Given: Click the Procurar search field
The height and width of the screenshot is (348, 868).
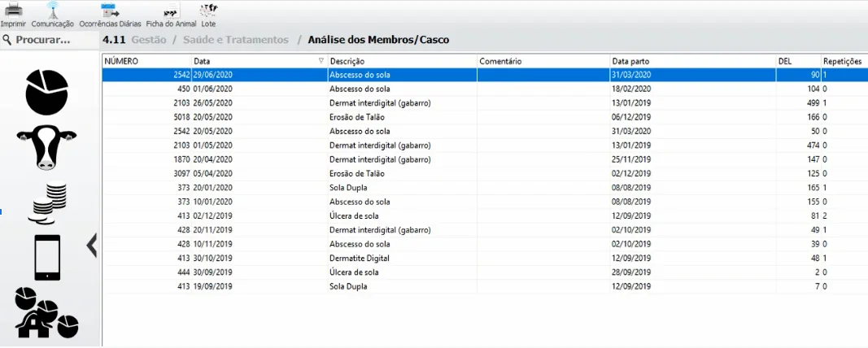Looking at the screenshot, I should [x=49, y=40].
